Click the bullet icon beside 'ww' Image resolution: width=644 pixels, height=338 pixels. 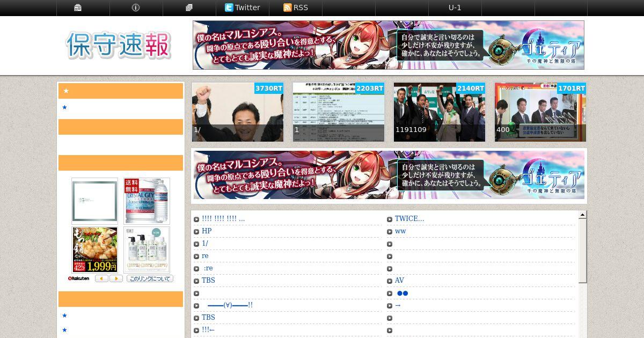click(x=390, y=232)
